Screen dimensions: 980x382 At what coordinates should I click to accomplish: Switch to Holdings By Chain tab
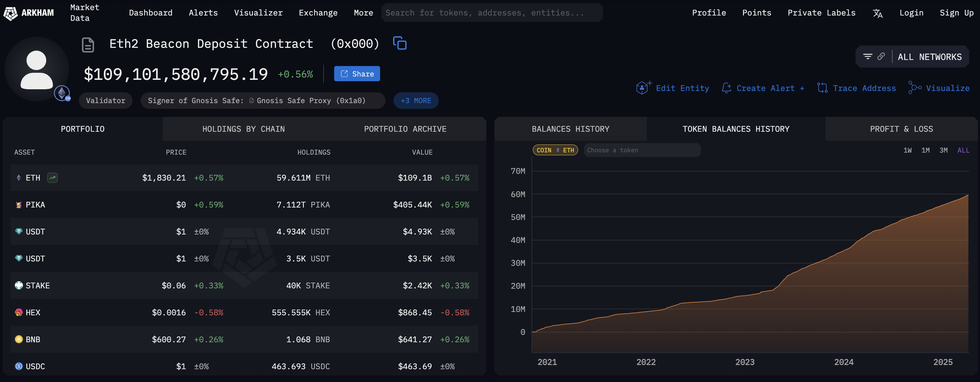[243, 129]
